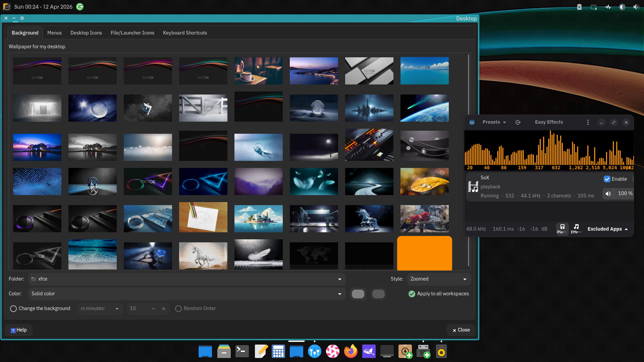Click the first solid color swatch
This screenshot has width=644, height=362.
click(x=358, y=294)
